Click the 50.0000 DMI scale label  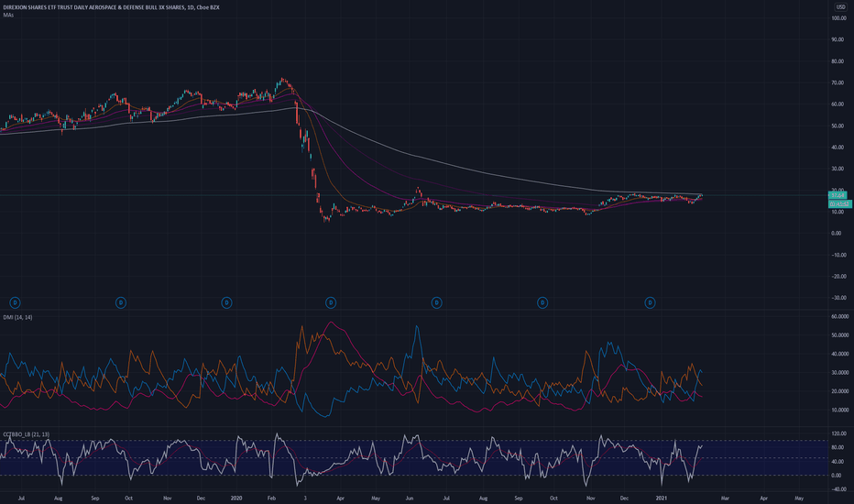(x=839, y=335)
